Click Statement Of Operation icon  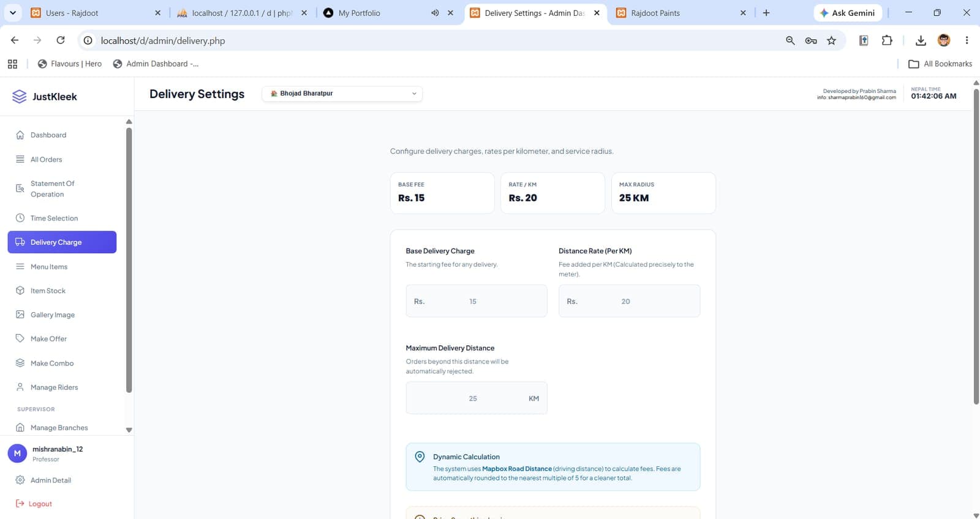pyautogui.click(x=20, y=189)
